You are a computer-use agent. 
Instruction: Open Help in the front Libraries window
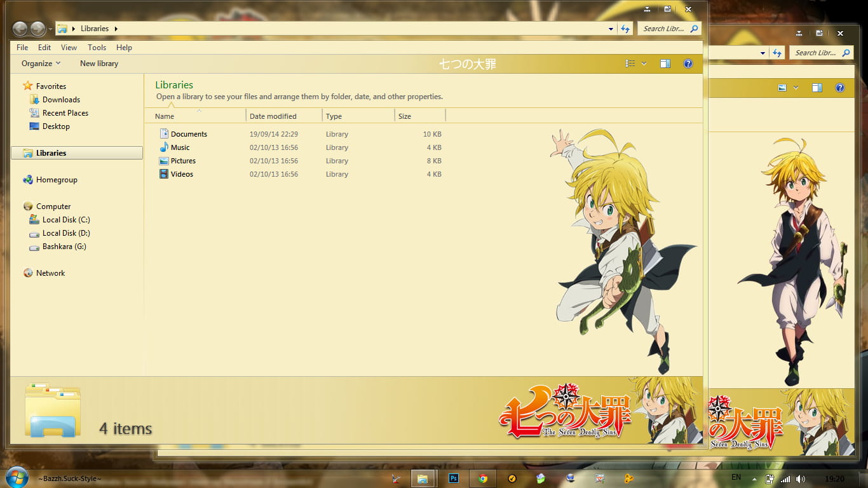click(x=124, y=48)
